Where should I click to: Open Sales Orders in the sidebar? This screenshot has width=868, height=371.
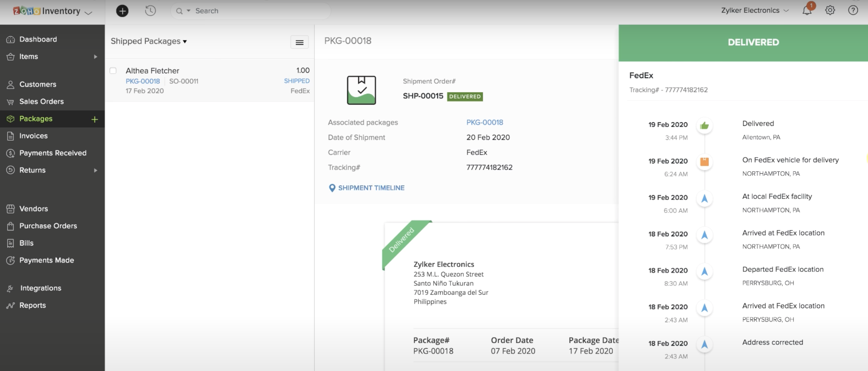pos(42,101)
